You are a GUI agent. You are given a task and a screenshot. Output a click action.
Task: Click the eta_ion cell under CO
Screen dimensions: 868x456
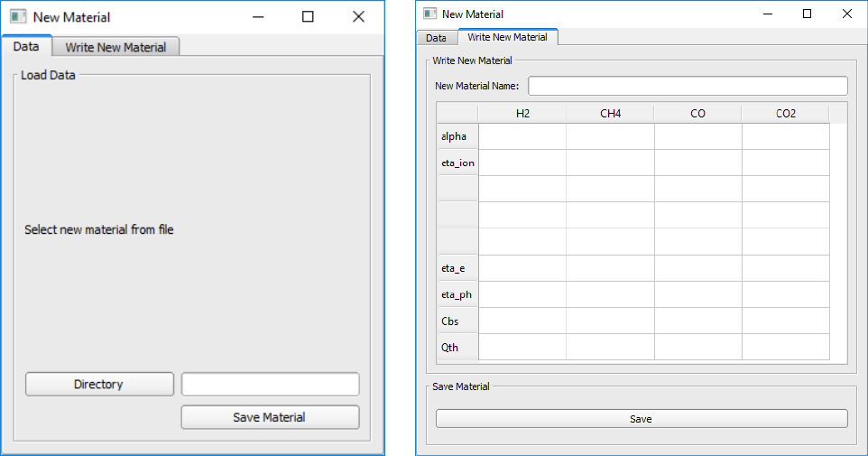pos(698,163)
